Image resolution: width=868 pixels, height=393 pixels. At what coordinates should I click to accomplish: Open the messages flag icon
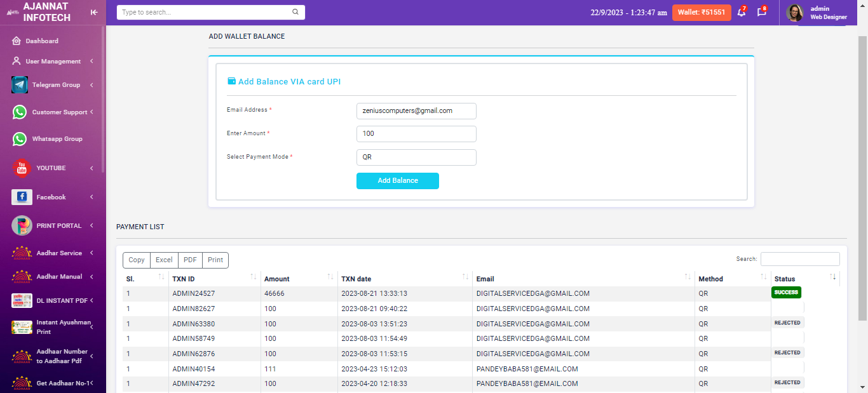(761, 13)
